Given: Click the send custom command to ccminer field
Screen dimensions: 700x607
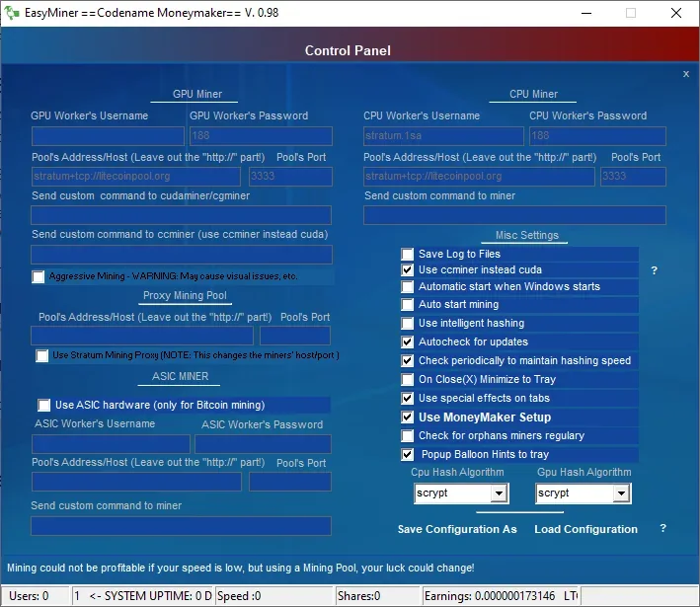Looking at the screenshot, I should click(181, 255).
